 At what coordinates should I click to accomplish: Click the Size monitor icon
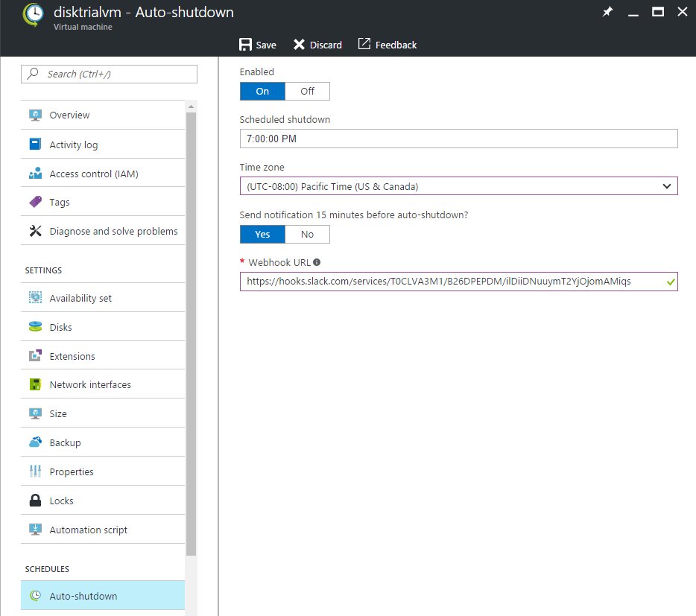tap(35, 413)
